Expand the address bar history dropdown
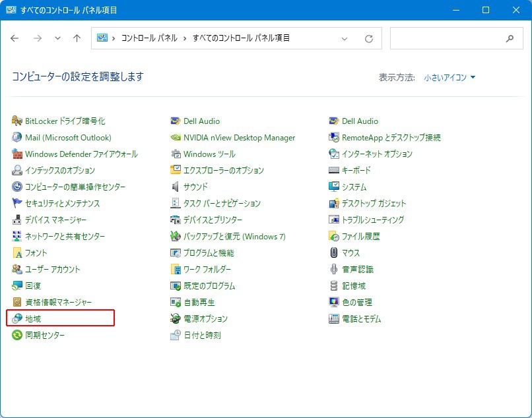 [x=345, y=39]
